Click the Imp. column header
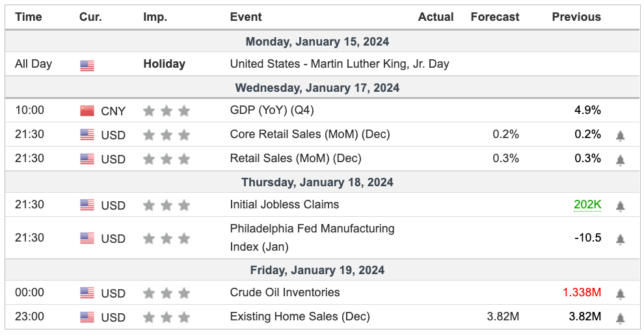This screenshot has height=336, width=644. 155,17
